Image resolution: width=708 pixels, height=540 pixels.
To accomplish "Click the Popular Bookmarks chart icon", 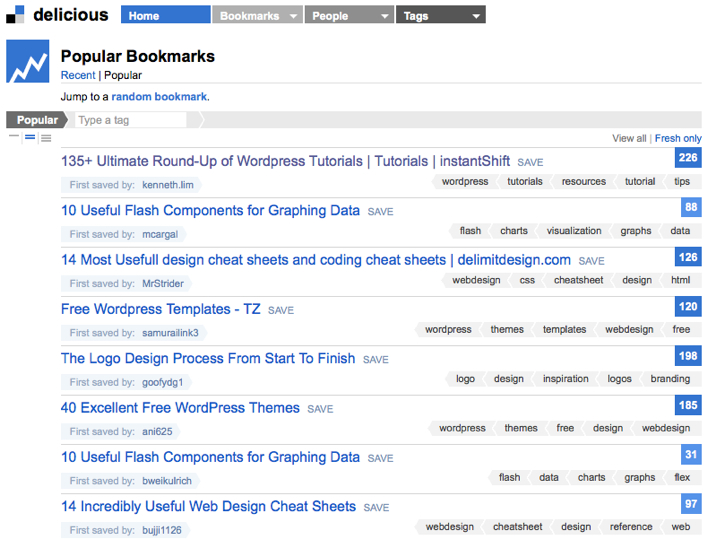I will [28, 61].
